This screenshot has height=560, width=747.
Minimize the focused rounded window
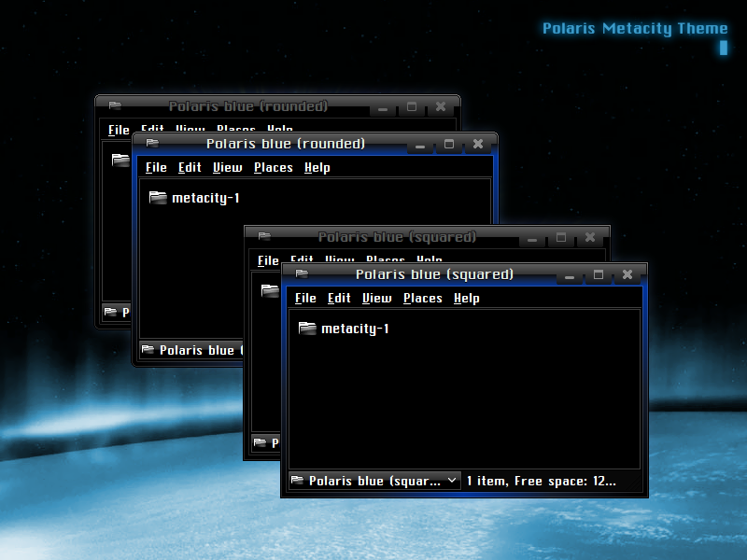tap(419, 146)
